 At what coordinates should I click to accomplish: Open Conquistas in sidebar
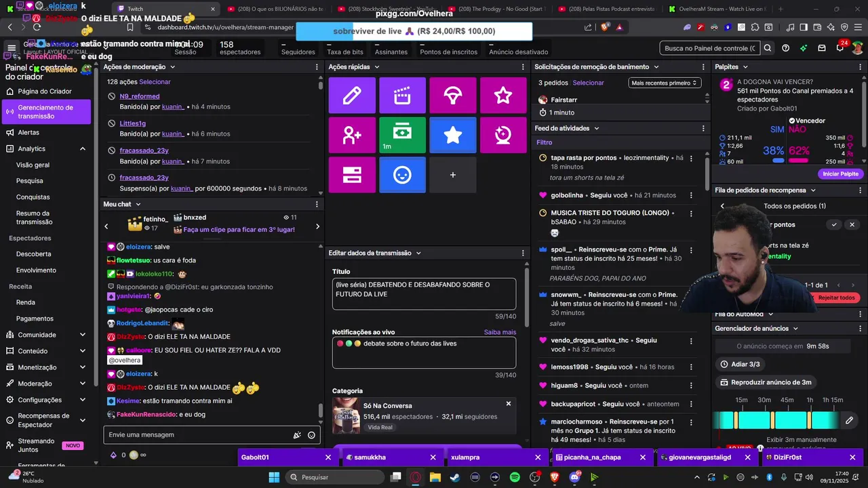click(x=33, y=197)
